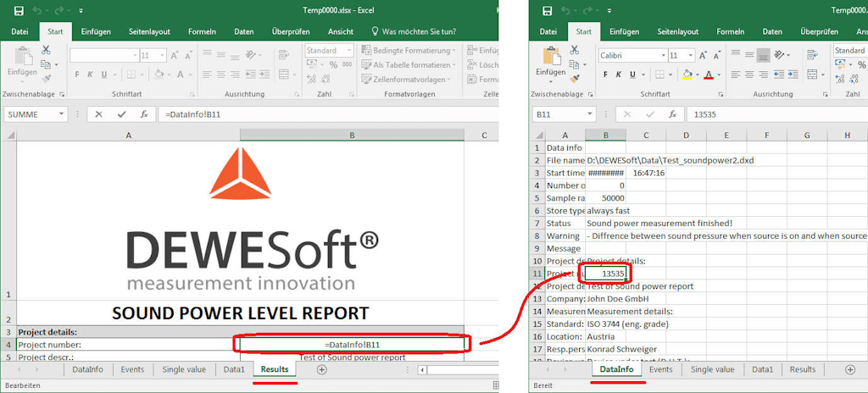Open Seitenlayout tab in the right window
This screenshot has height=393, width=868.
coord(677,31)
